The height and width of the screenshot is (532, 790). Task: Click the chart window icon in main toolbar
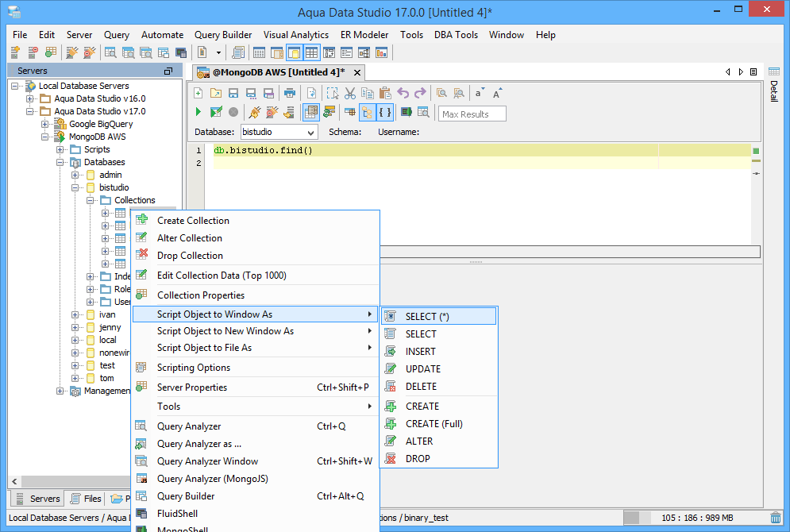tap(381, 52)
